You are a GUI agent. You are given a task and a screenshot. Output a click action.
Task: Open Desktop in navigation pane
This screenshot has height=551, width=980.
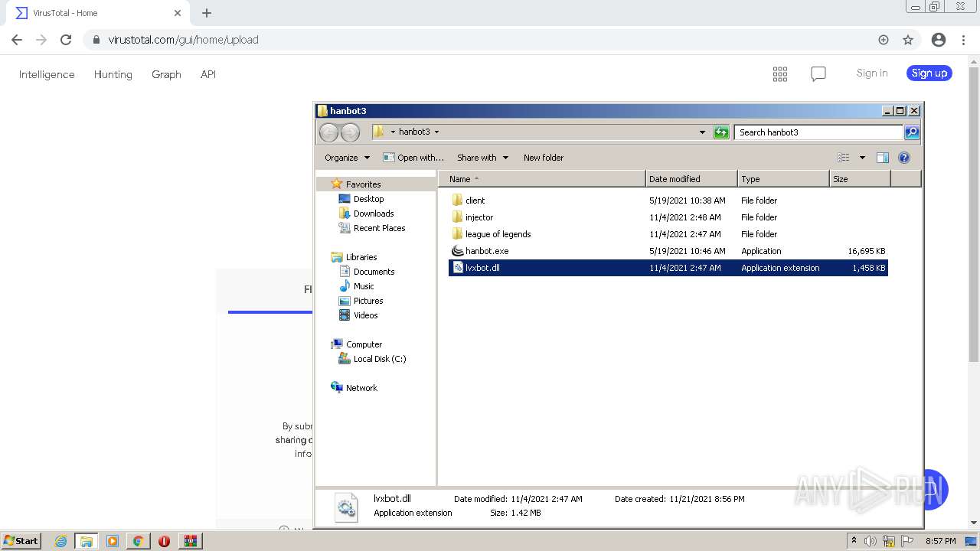(368, 199)
